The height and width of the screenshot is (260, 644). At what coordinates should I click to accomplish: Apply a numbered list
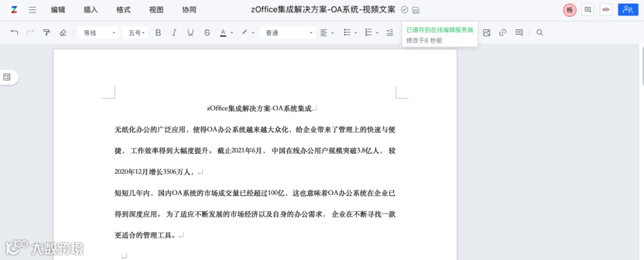[369, 32]
